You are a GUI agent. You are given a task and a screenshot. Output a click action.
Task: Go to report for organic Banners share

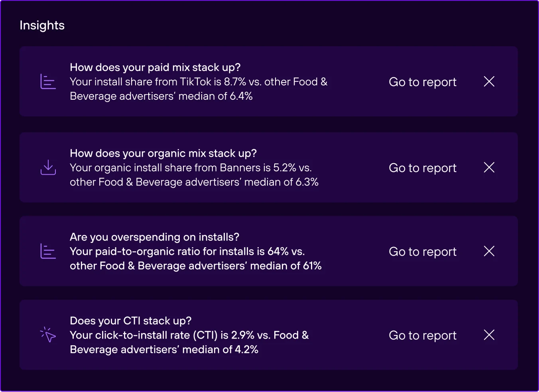(x=423, y=168)
